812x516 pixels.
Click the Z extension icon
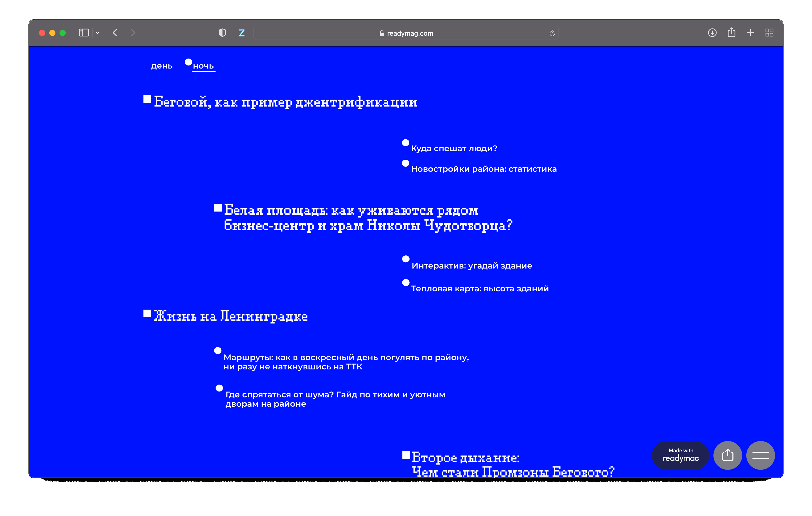(x=241, y=33)
